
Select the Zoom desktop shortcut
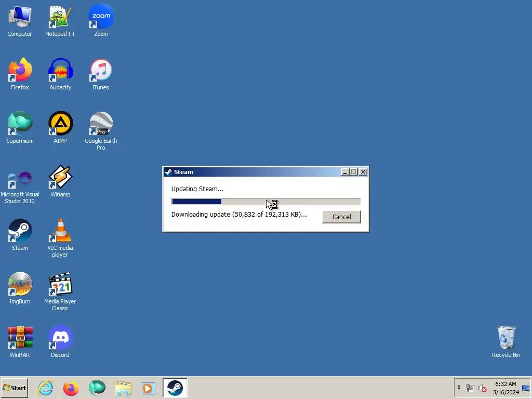click(x=101, y=21)
